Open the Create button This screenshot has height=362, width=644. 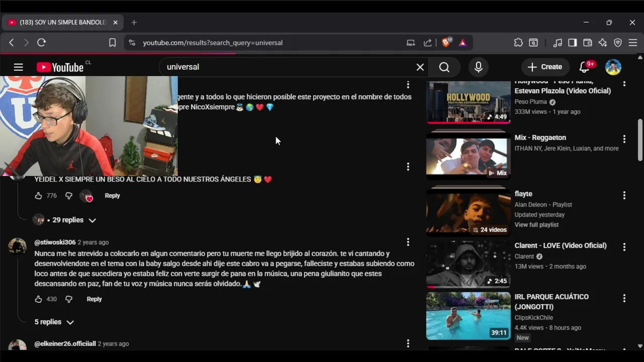point(544,67)
